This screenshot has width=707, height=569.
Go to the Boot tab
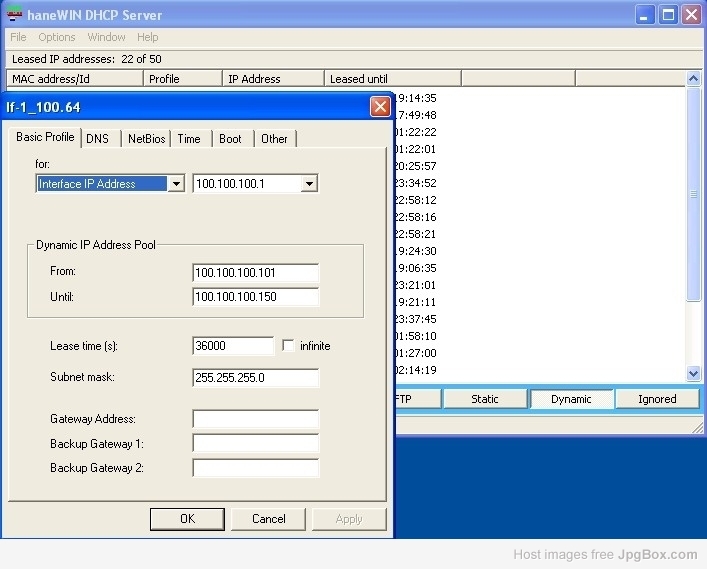point(230,139)
